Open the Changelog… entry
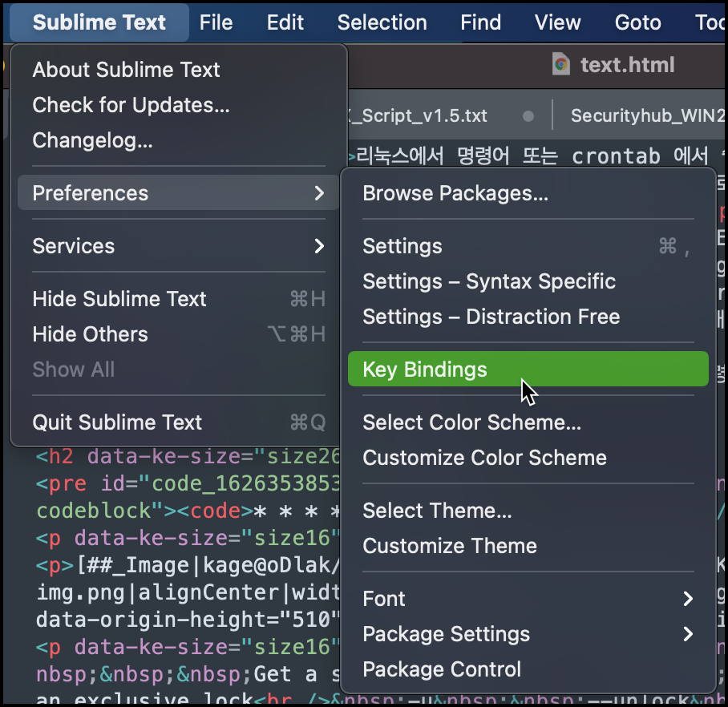The height and width of the screenshot is (707, 728). 178,140
